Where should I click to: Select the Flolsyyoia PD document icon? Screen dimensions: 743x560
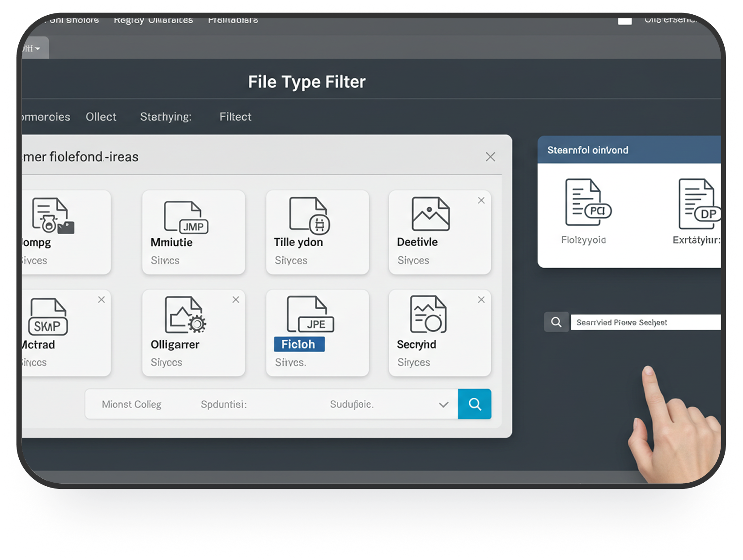click(x=586, y=203)
